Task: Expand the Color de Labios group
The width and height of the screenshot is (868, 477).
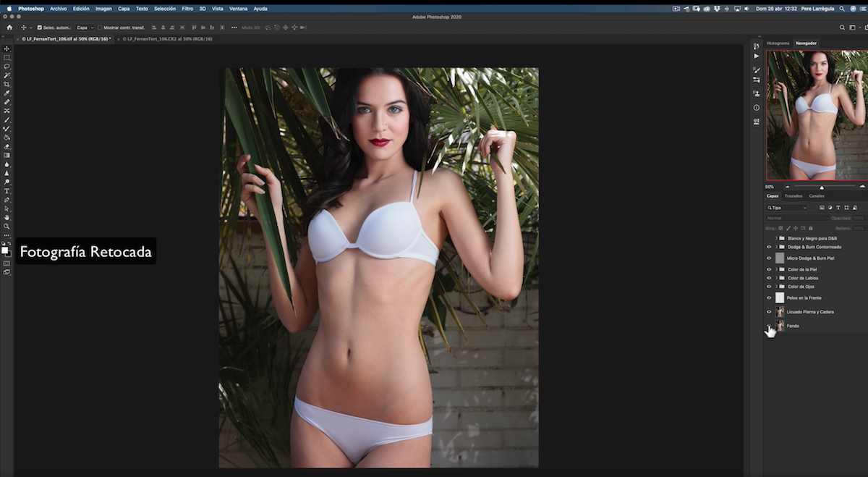Action: click(776, 278)
